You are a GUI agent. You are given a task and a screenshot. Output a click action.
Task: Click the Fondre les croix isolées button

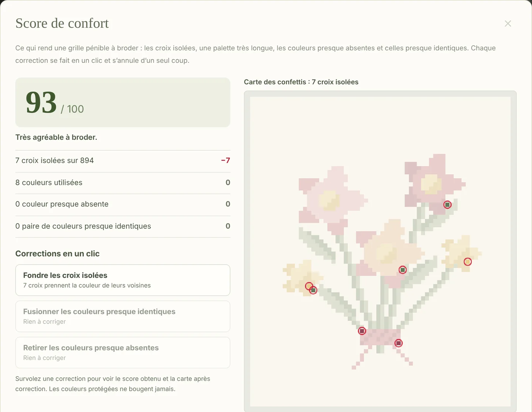click(x=123, y=280)
